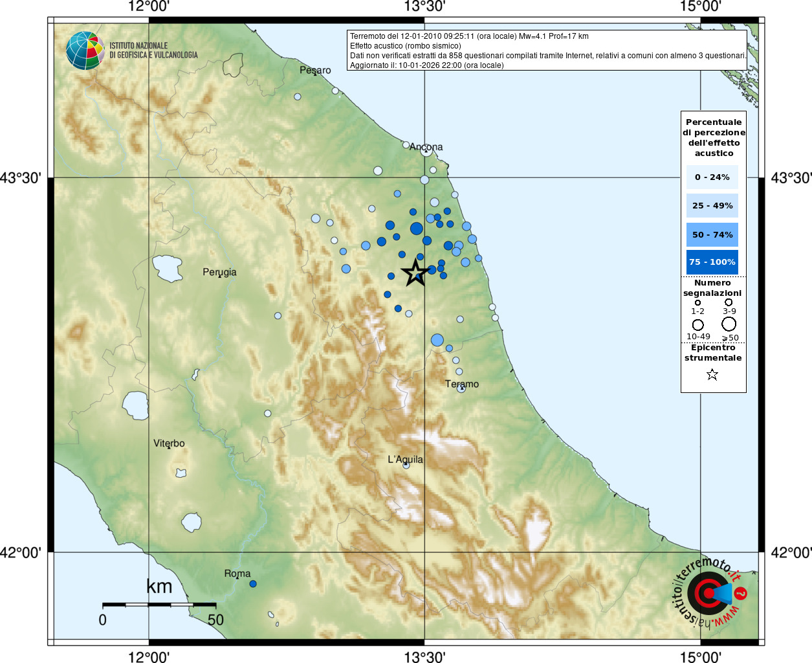The height and width of the screenshot is (663, 812).
Task: Click the bottom 15°00' longitude label
Action: [701, 657]
